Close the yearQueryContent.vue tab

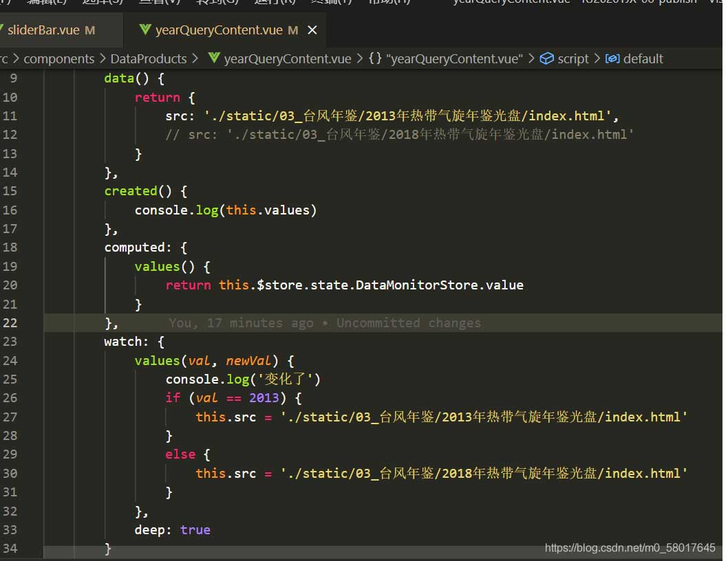click(x=312, y=30)
